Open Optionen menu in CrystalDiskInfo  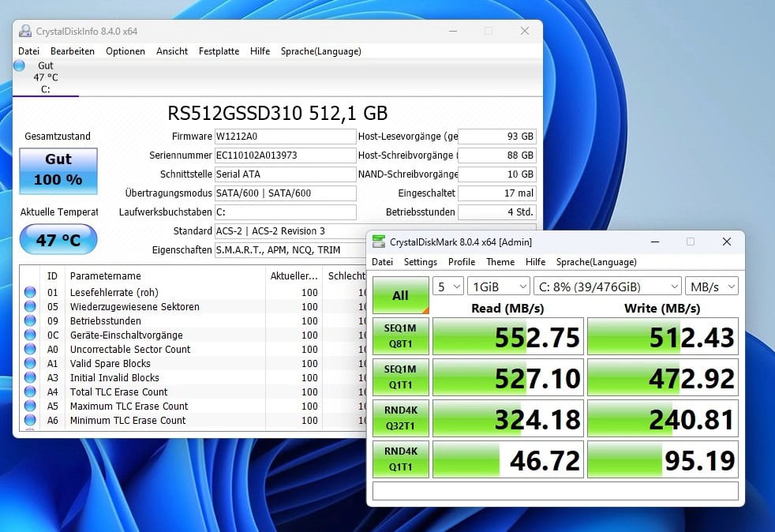click(125, 51)
